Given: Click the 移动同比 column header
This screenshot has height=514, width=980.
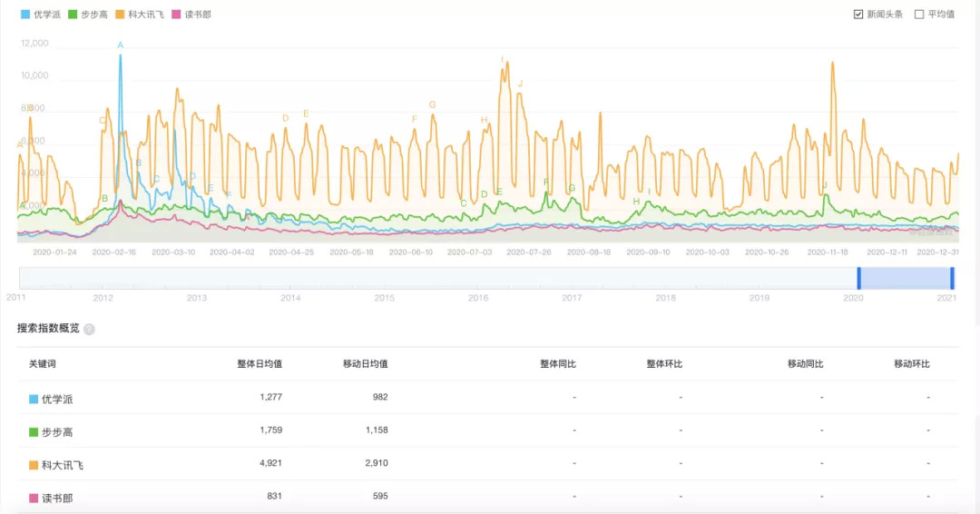Looking at the screenshot, I should pyautogui.click(x=806, y=364).
